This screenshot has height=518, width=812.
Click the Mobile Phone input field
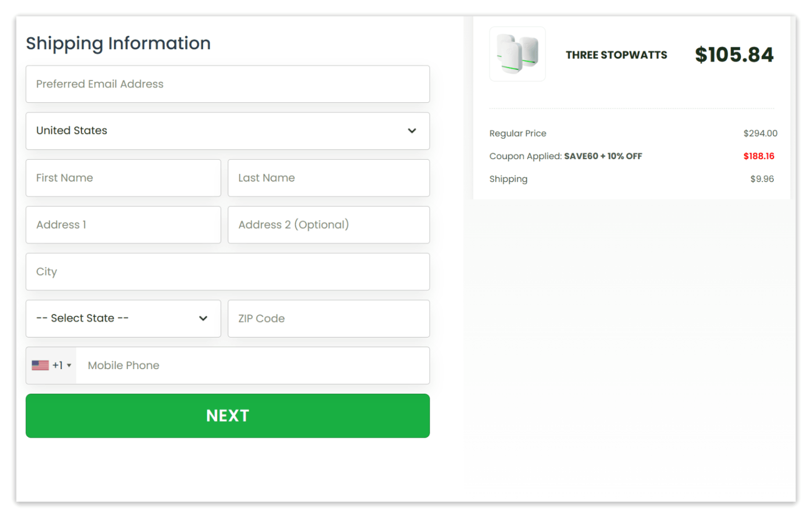click(252, 365)
